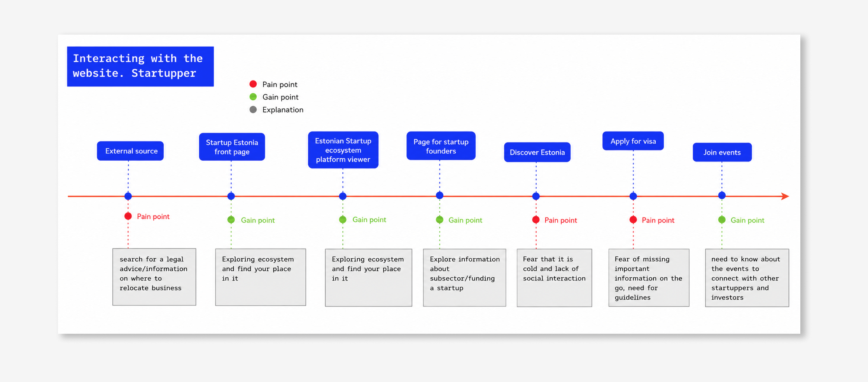
Task: Click the 'Fear of missing important information' note
Action: pos(649,278)
